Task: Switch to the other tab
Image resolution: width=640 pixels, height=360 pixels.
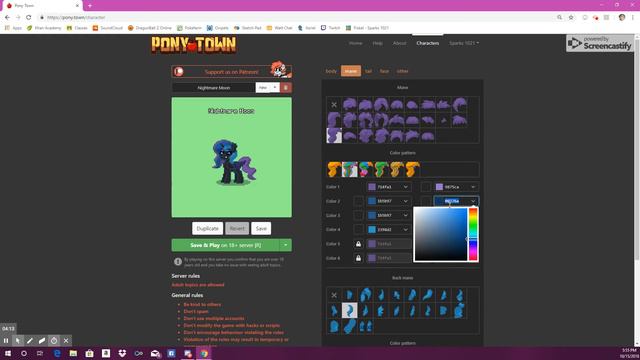Action: (x=402, y=71)
